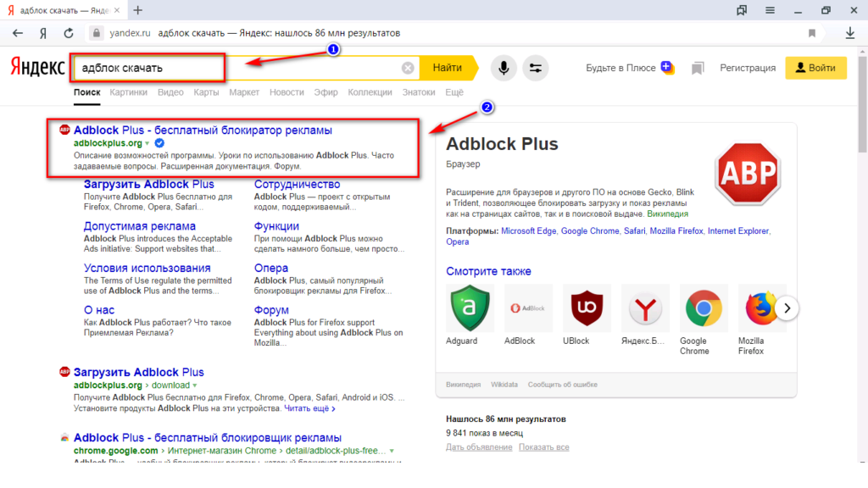Viewport: 868px width, 488px height.
Task: Switch to the Карты tab
Action: tap(206, 92)
